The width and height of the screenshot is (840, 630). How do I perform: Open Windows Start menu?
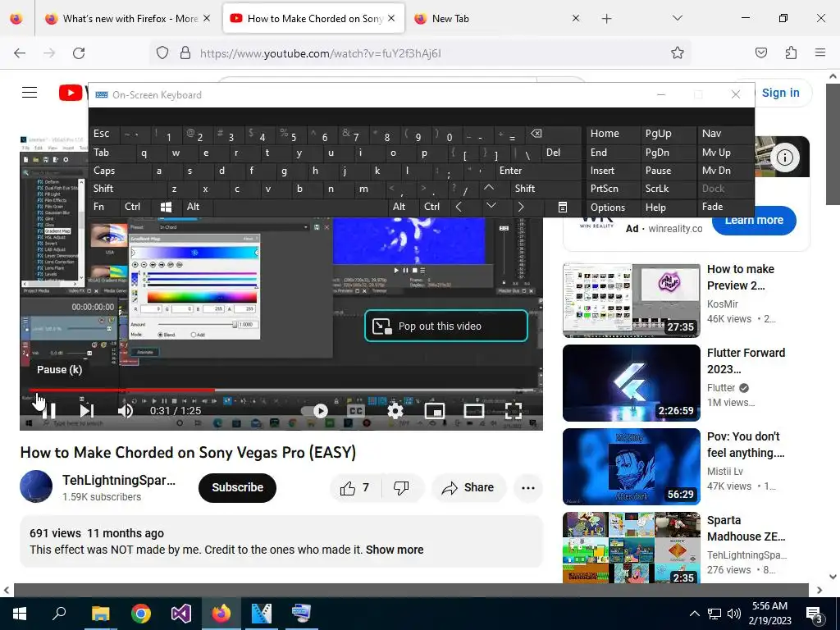(x=20, y=614)
